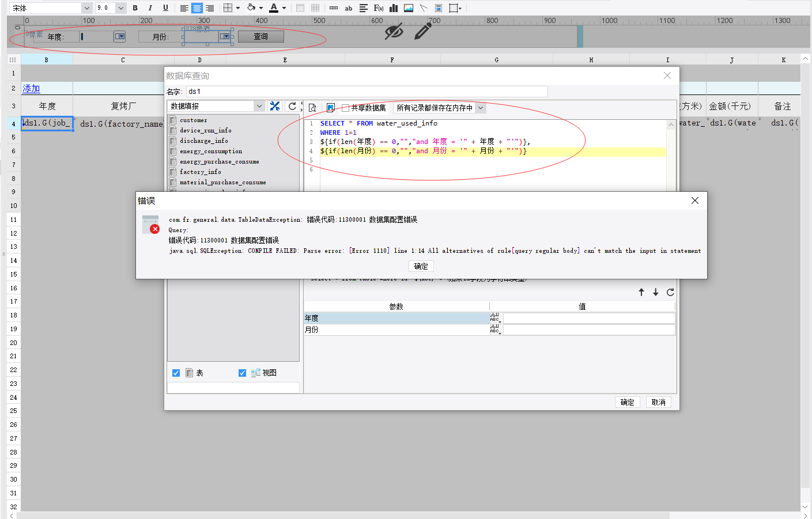Viewport: 812px width, 519px height.
Task: Open the border style dropdown arrow
Action: pyautogui.click(x=238, y=8)
